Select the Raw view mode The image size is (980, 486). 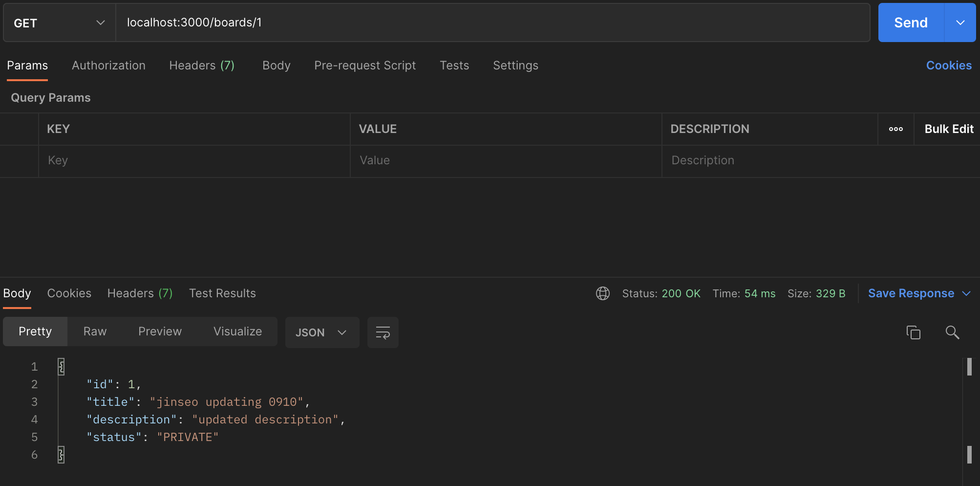tap(95, 331)
